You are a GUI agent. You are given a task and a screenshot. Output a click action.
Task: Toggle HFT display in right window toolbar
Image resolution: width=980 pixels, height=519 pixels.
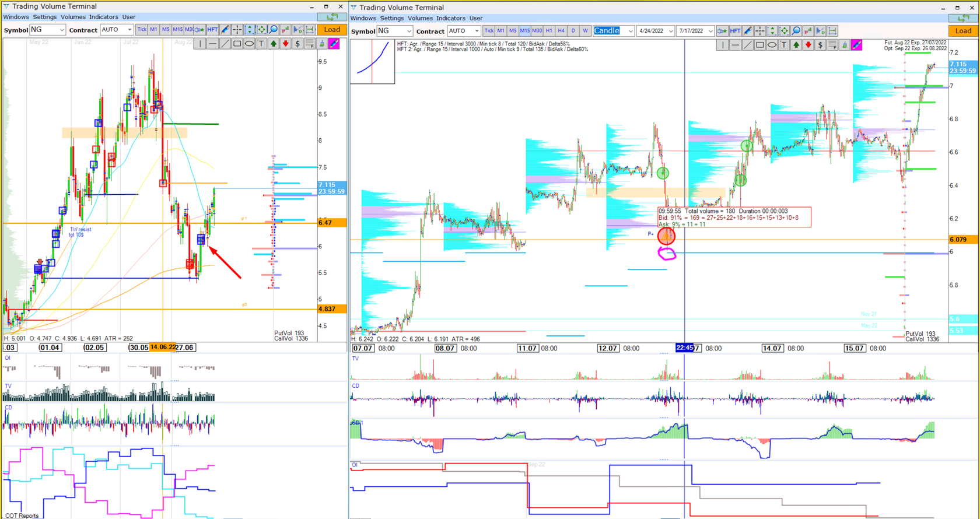tap(735, 30)
